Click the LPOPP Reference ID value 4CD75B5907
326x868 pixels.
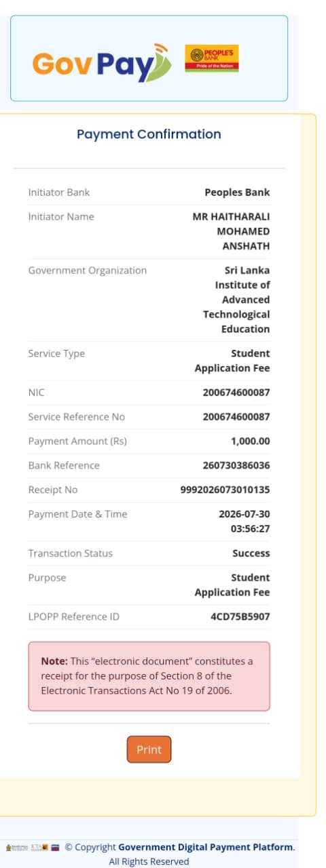pos(240,617)
